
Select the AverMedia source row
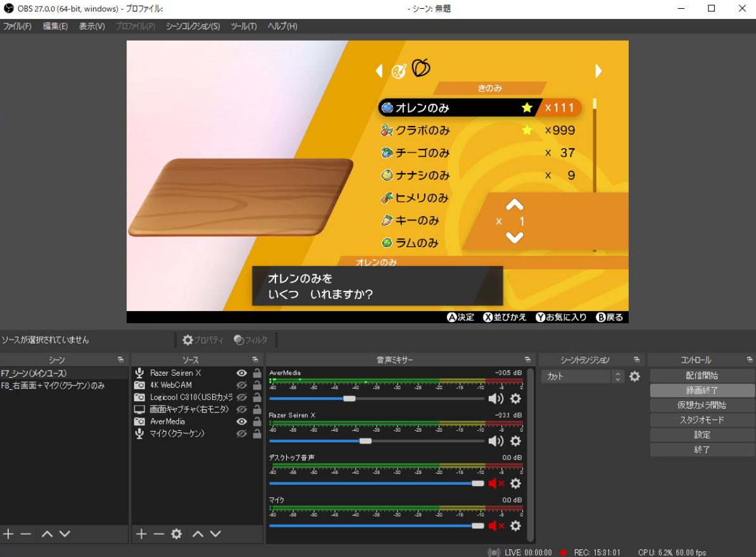(197, 421)
